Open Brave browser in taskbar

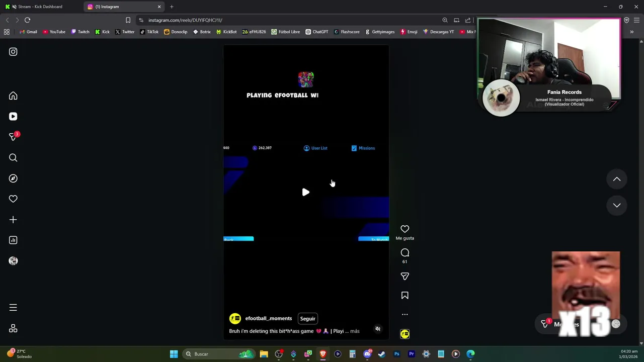tap(323, 354)
